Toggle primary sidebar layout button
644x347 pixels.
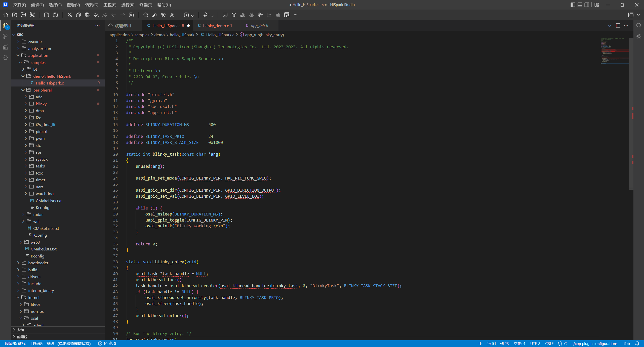pyautogui.click(x=573, y=5)
